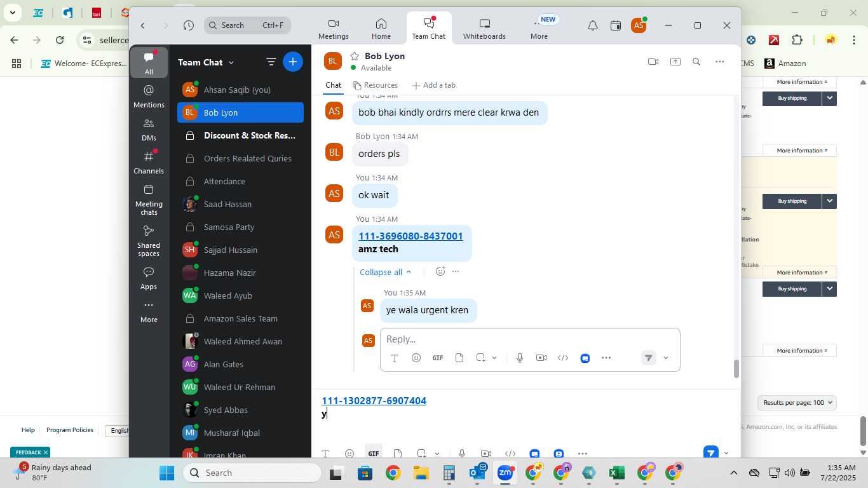Open Shared spaces in the sidebar

(x=149, y=241)
